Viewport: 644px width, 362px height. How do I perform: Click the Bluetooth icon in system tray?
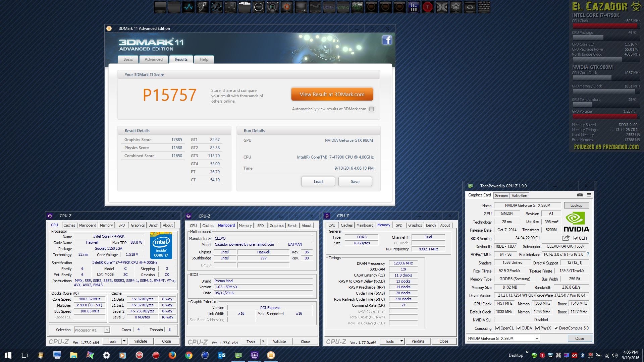tap(583, 355)
